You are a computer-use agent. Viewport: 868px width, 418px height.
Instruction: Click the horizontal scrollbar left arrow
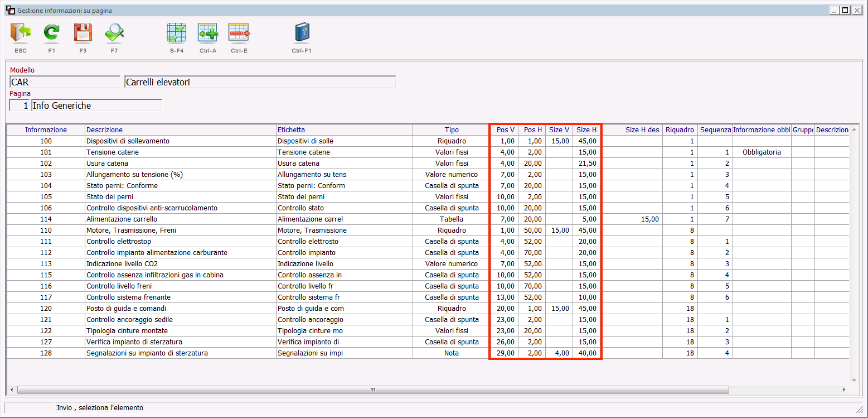pyautogui.click(x=12, y=390)
